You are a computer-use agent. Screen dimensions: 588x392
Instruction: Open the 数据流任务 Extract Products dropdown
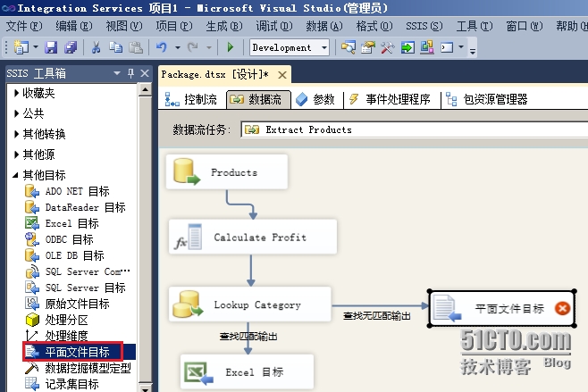point(414,129)
